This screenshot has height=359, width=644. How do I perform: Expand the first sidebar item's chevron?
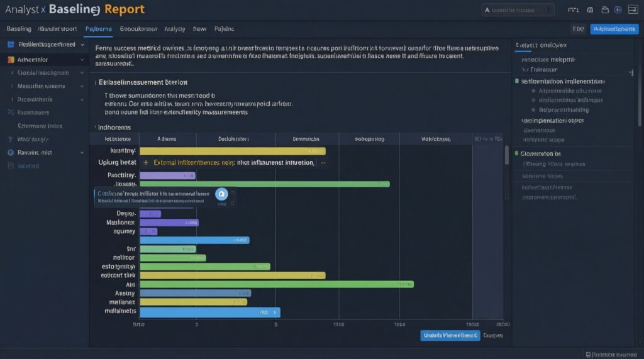[83, 45]
